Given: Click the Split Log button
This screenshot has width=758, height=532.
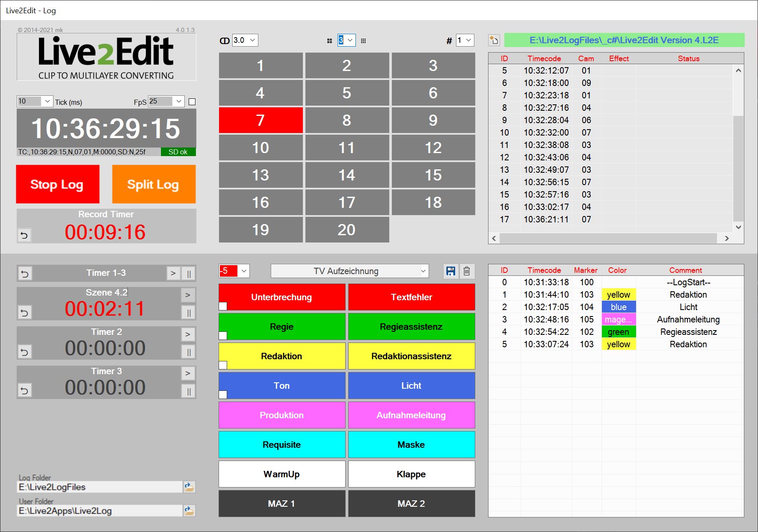Looking at the screenshot, I should (x=154, y=184).
